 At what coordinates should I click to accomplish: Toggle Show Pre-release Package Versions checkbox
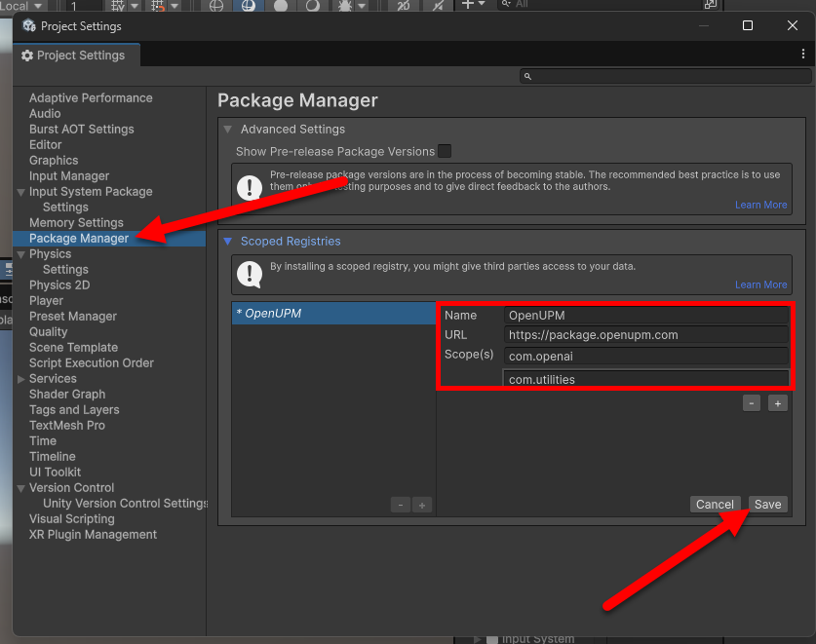(x=445, y=151)
